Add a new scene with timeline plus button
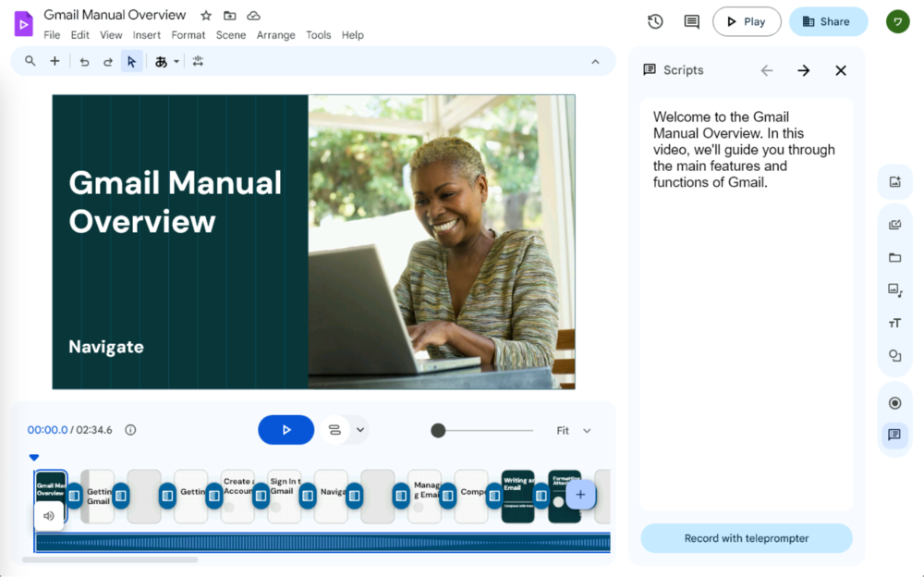Viewport: 924px width, 577px height. click(x=580, y=495)
